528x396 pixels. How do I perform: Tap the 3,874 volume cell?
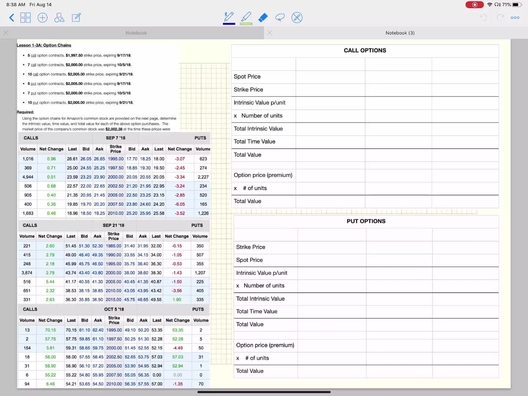27,273
